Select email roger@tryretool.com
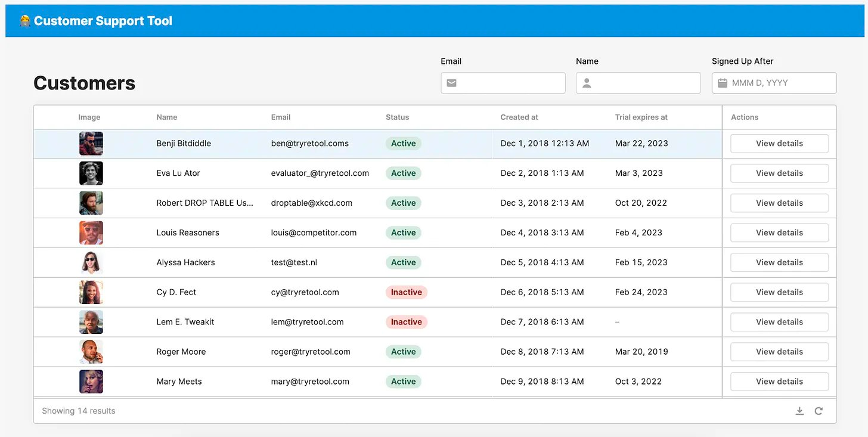Screen dimensions: 868x437 point(311,352)
